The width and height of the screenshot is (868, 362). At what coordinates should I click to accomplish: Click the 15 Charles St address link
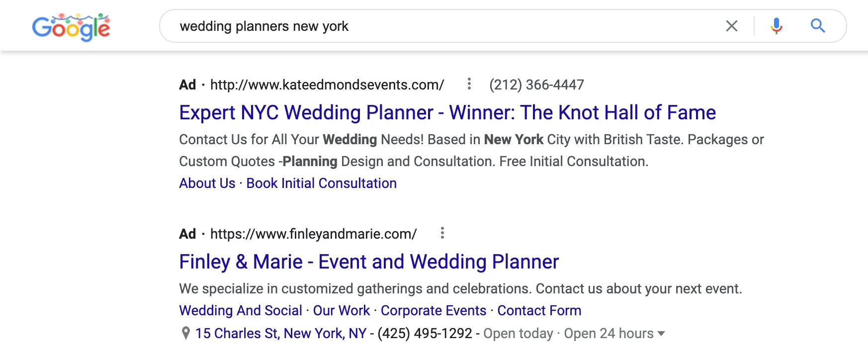[x=281, y=334]
